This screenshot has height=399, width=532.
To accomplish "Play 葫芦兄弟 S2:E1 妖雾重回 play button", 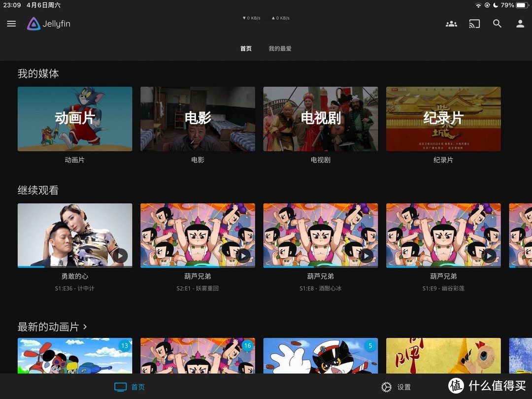I will point(243,256).
